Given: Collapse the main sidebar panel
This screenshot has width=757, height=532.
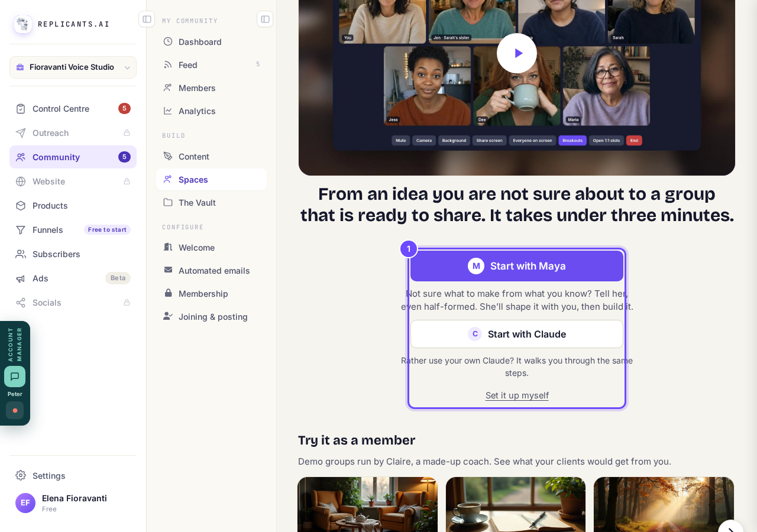Looking at the screenshot, I should [x=147, y=19].
